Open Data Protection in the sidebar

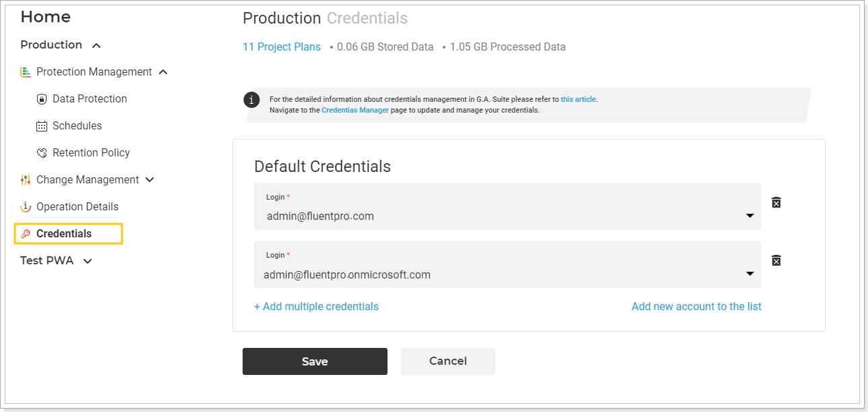[x=90, y=99]
